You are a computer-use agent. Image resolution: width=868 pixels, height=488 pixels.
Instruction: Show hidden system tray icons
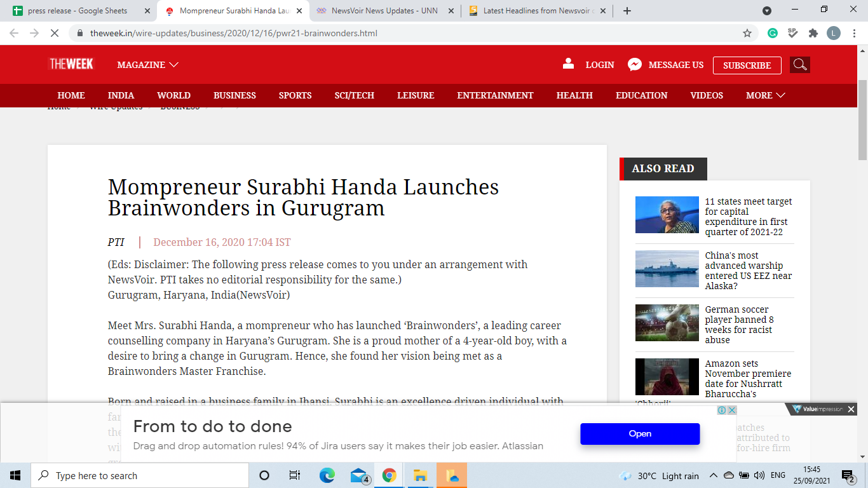[x=713, y=475]
